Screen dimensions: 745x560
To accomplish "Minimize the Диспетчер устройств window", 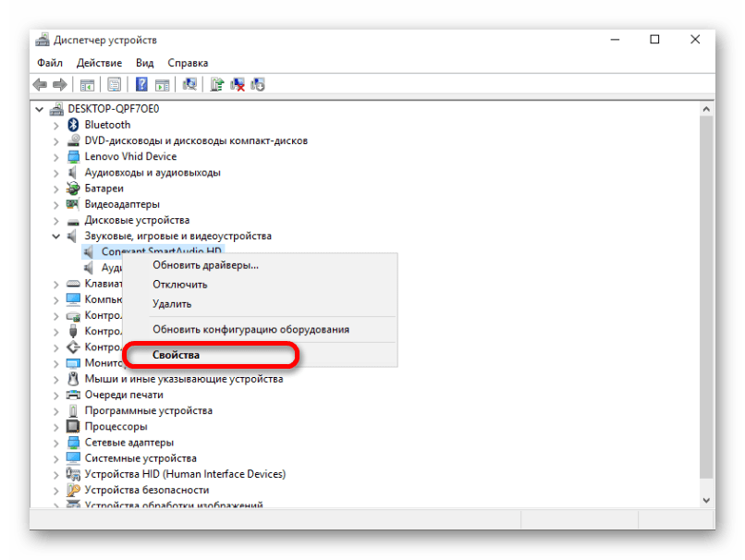I will (x=615, y=40).
